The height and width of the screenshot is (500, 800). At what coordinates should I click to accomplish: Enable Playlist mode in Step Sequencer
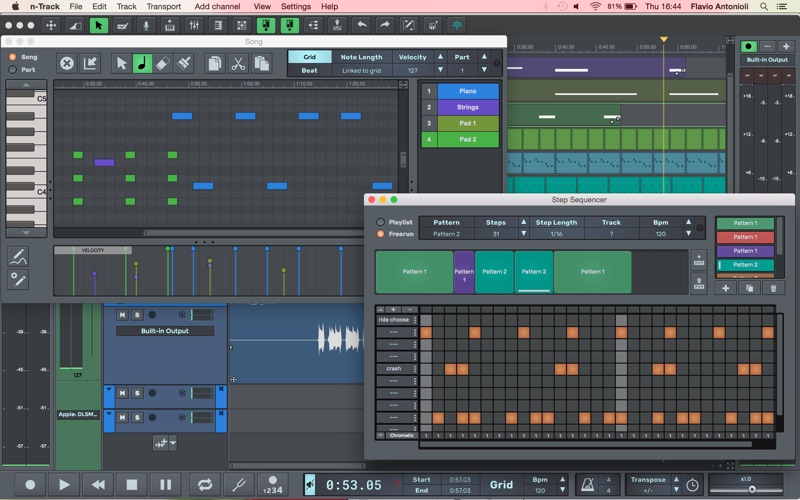point(380,222)
